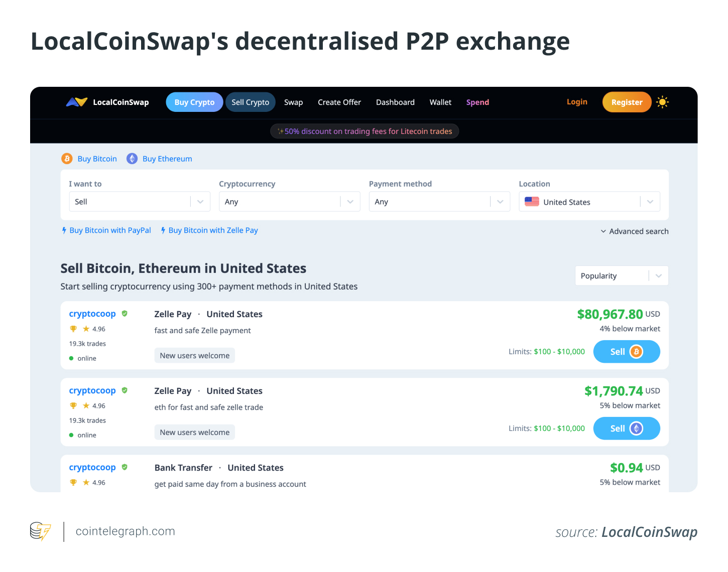Click the US flag in the Location field
This screenshot has width=728, height=572.
[x=532, y=202]
